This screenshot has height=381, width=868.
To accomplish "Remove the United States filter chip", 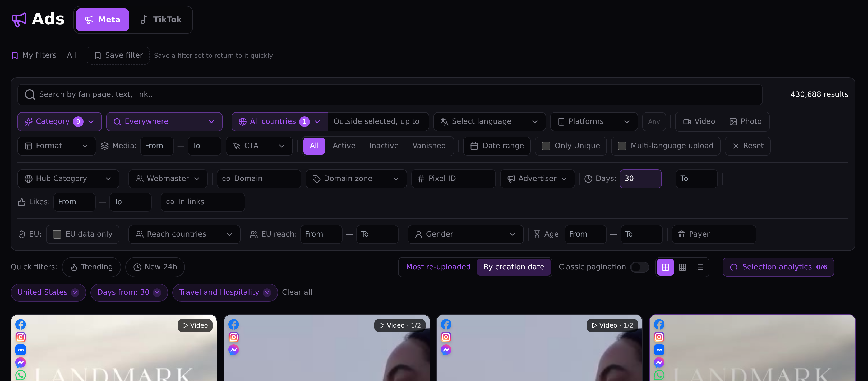I will coord(75,293).
